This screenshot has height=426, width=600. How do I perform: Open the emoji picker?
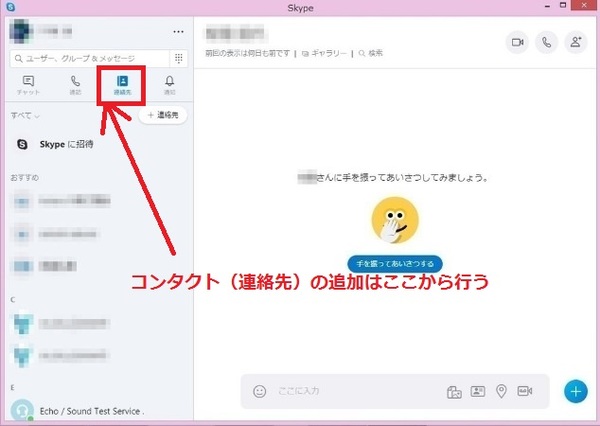click(260, 392)
